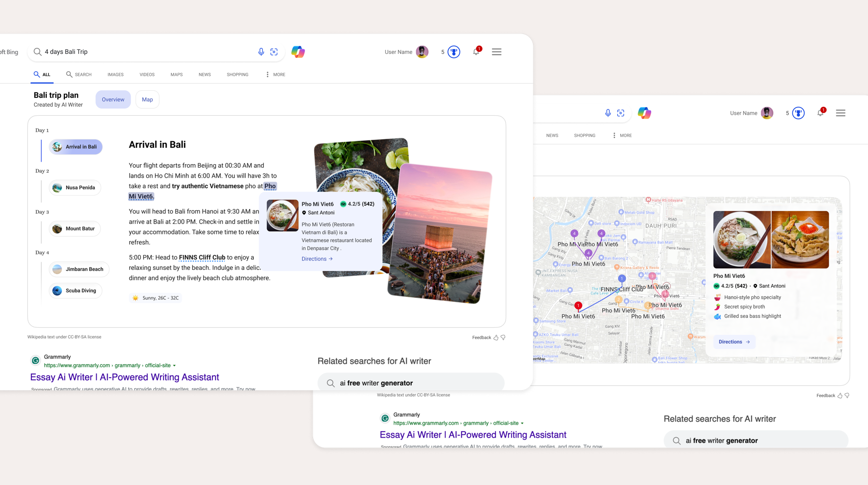Click thumbs up feedback icon in the front window
This screenshot has width=868, height=485.
pos(496,338)
